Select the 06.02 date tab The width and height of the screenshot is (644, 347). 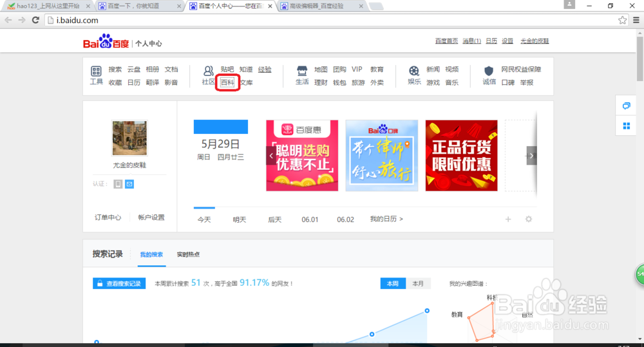coord(345,220)
